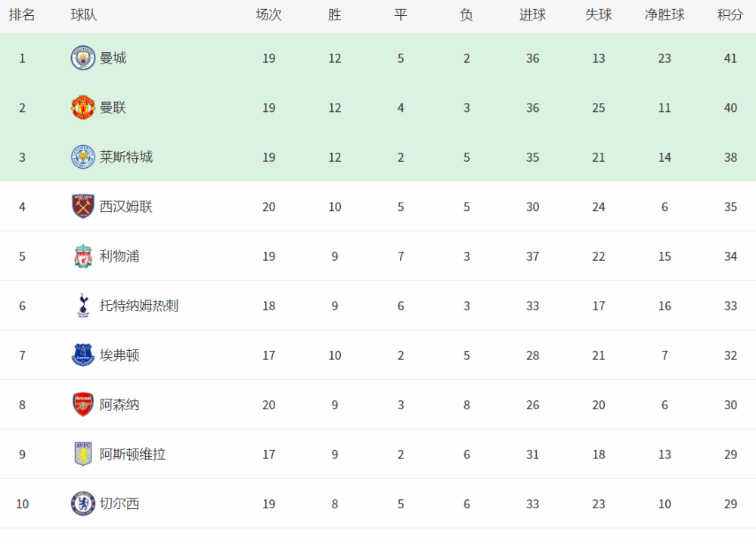
Task: Open the 利物浦 team name link
Action: click(x=119, y=256)
